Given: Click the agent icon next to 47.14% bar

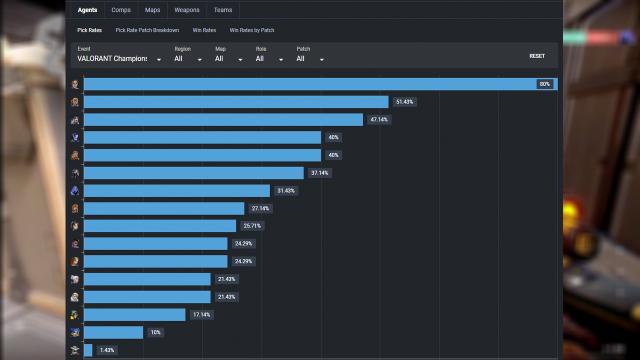Looking at the screenshot, I should pyautogui.click(x=75, y=120).
